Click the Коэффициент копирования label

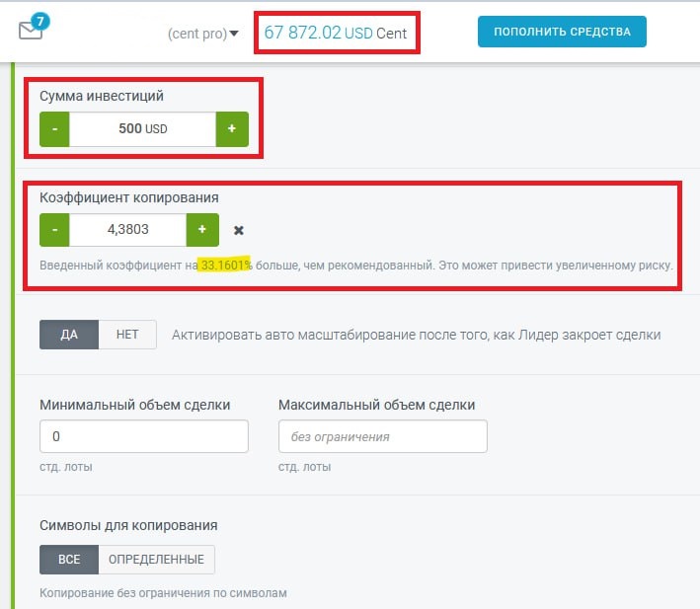[x=129, y=197]
